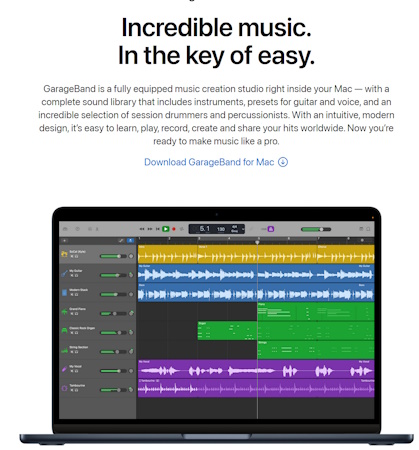The image size is (419, 450).
Task: Click the red Record button
Action: click(x=174, y=229)
